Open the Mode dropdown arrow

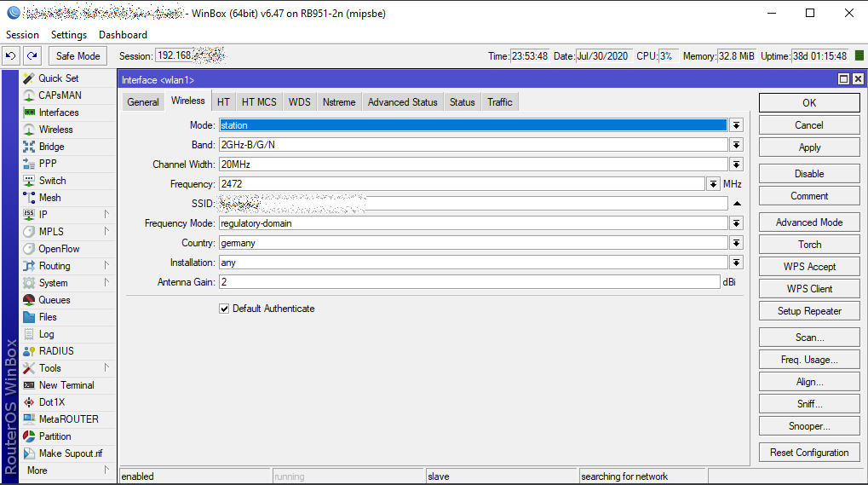pos(736,125)
